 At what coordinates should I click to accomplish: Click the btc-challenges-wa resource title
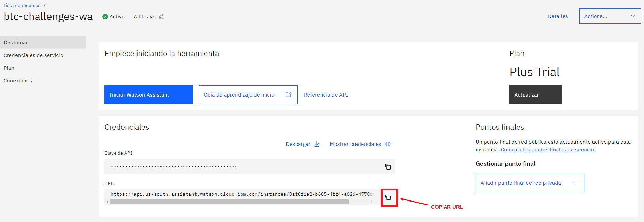[48, 17]
